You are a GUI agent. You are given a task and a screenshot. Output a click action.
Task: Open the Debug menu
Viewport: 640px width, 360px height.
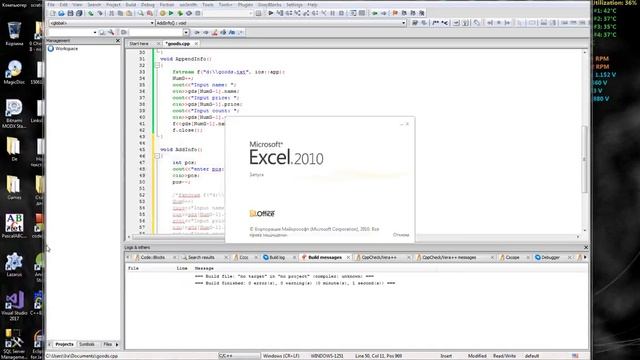pos(148,4)
